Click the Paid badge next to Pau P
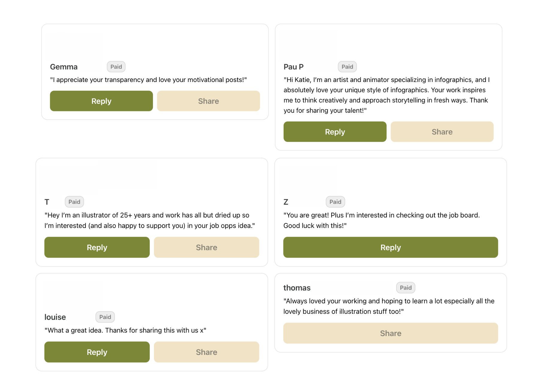Screen dimensions: 545x392 tap(347, 67)
